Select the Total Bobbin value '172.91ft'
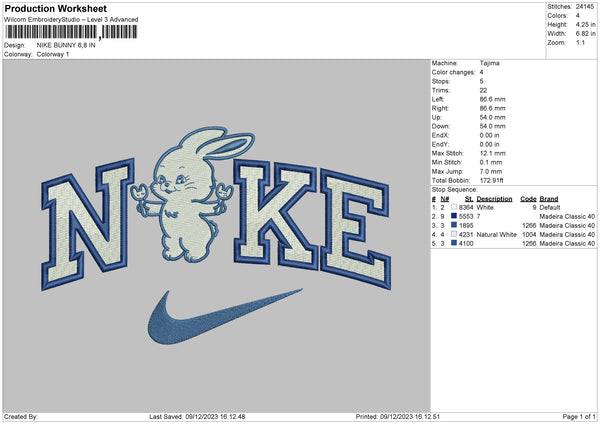Screen dimensions: 600x424 [492, 180]
